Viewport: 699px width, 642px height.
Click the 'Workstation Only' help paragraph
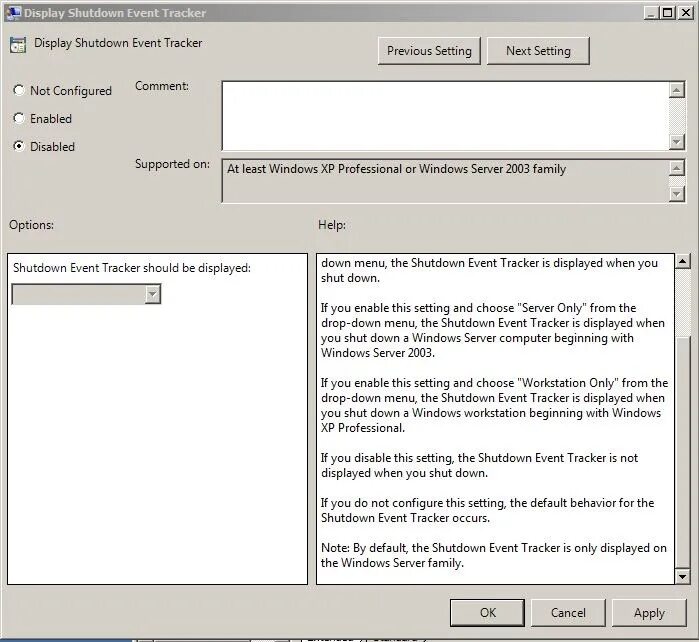click(x=494, y=405)
